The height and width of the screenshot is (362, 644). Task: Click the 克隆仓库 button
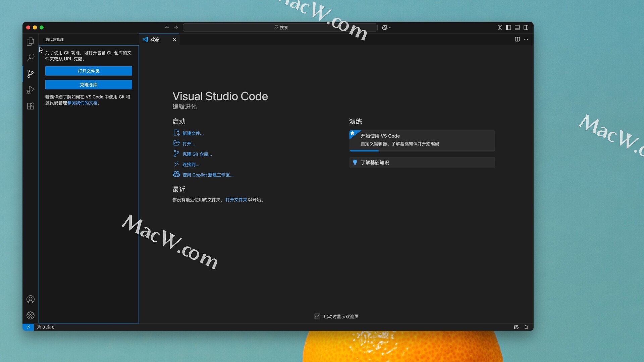(89, 84)
